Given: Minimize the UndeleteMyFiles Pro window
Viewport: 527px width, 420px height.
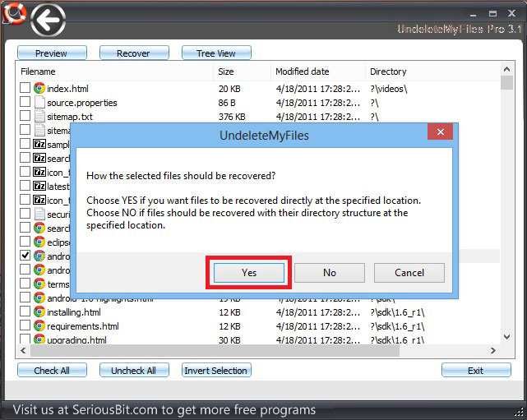Looking at the screenshot, I should pyautogui.click(x=474, y=14).
